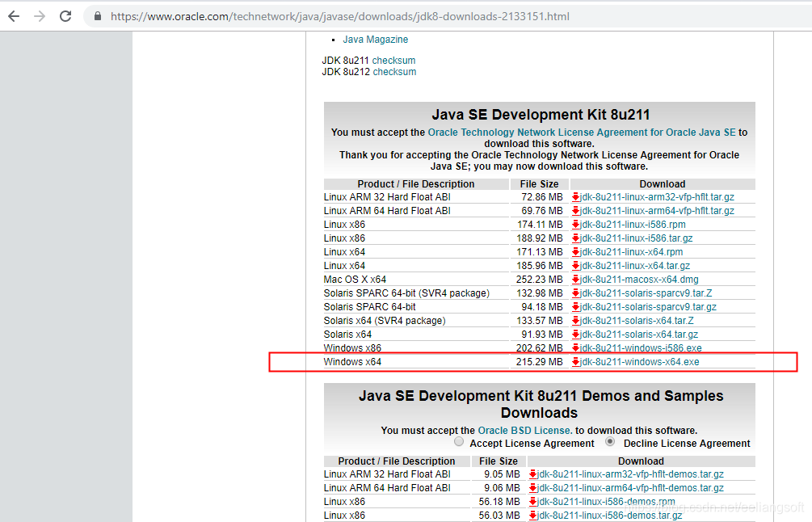Click download arrow icon for arm32-vfp-hflt-demos.tar.gz
The width and height of the screenshot is (812, 522).
533,474
